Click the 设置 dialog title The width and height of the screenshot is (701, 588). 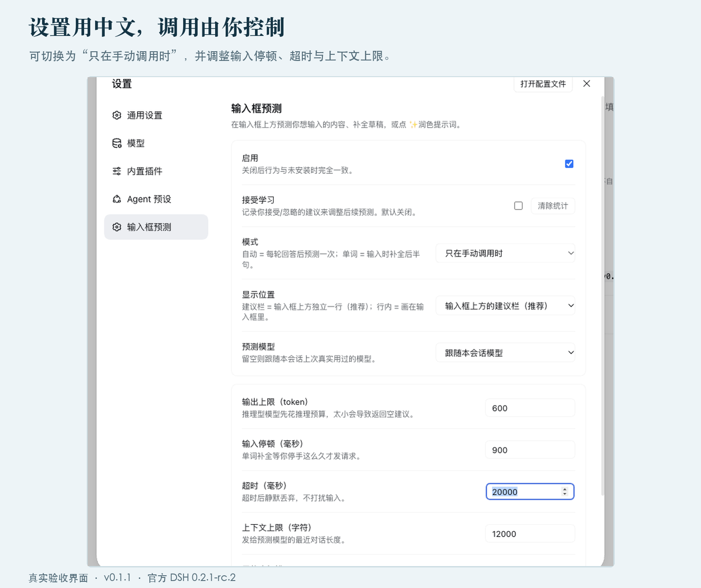122,84
